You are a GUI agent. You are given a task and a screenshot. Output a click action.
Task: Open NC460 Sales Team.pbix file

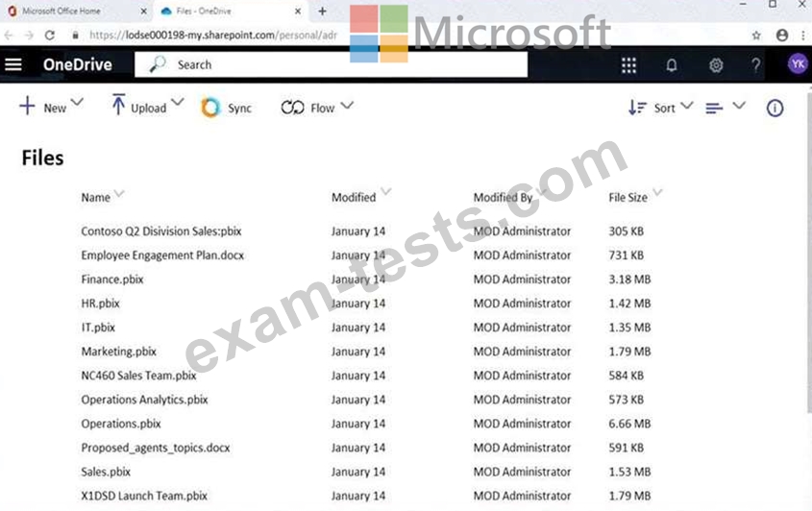pyautogui.click(x=138, y=376)
